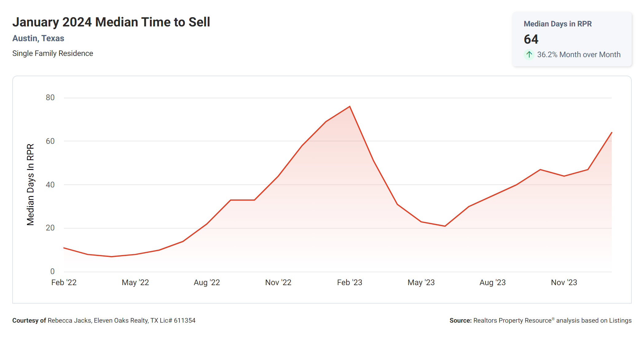Screen dimensions: 644x338
Task: Click the green up-arrow icon
Action: coord(529,55)
